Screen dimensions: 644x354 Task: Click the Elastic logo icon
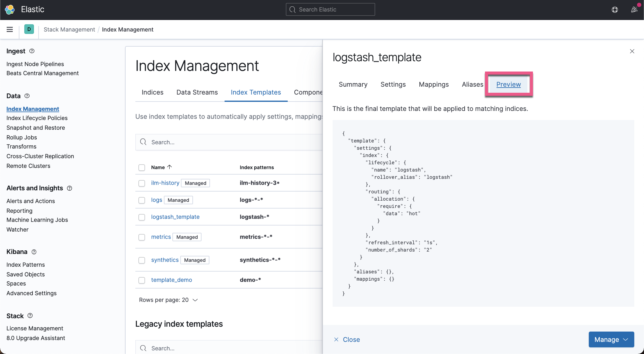(10, 9)
